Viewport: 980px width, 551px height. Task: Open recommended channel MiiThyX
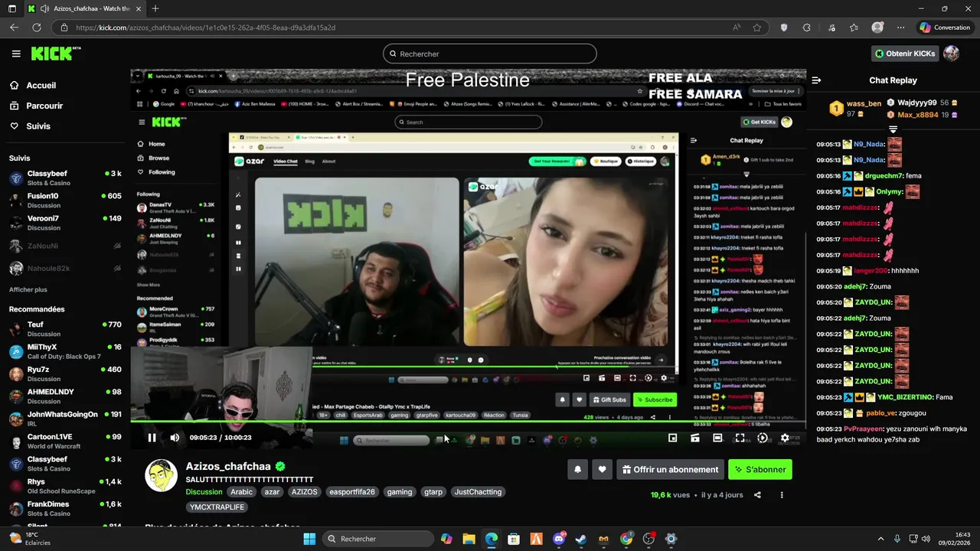coord(65,351)
